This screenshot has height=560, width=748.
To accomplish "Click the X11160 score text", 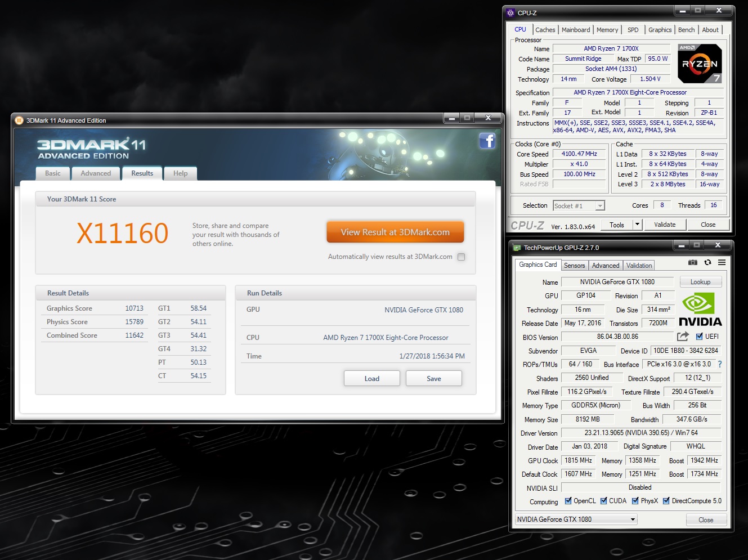I will [x=122, y=233].
